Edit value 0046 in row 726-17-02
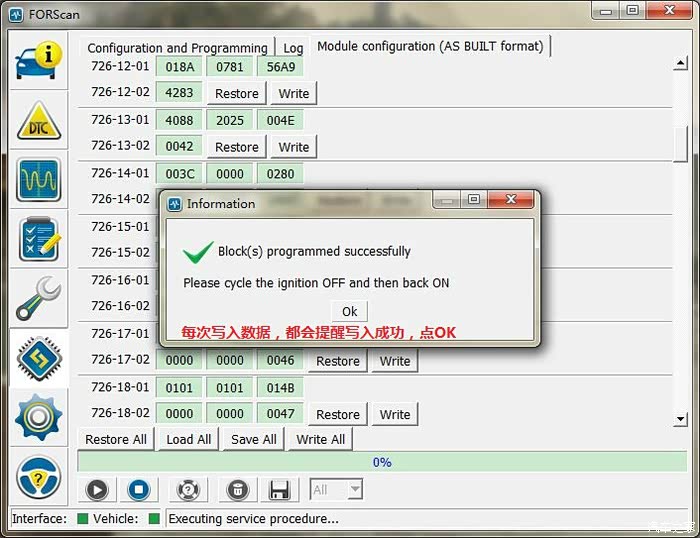Image resolution: width=700 pixels, height=538 pixels. tap(280, 360)
